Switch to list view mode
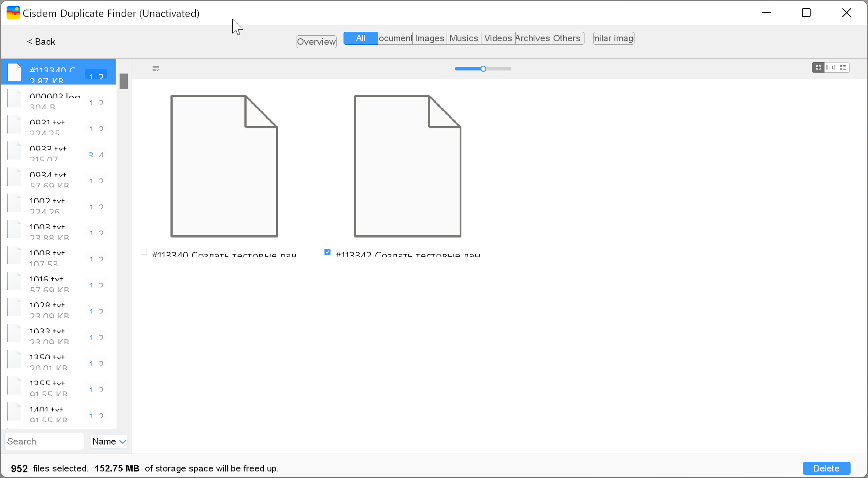 pos(843,67)
